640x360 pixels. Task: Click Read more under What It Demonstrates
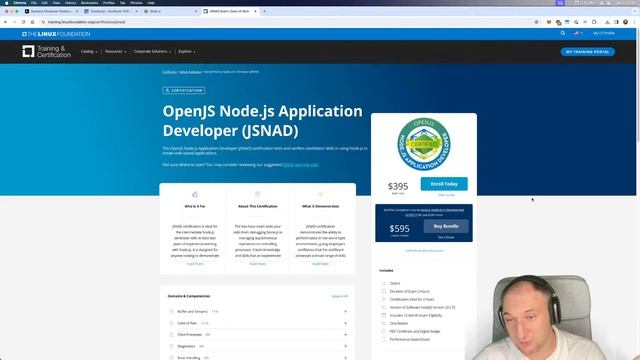320,264
